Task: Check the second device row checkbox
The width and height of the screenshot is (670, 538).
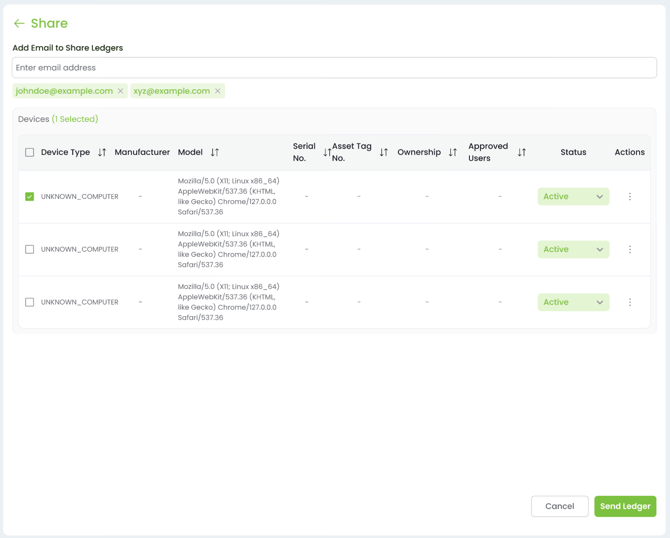Action: [x=29, y=249]
